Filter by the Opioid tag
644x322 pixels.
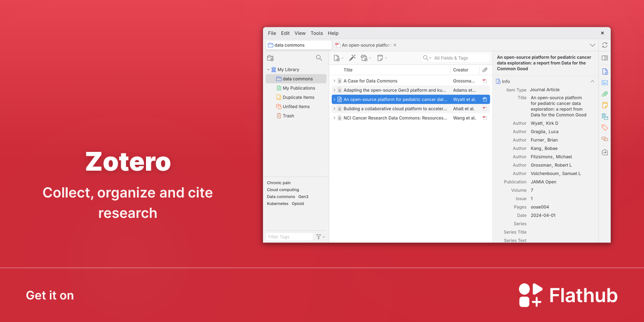coord(298,204)
